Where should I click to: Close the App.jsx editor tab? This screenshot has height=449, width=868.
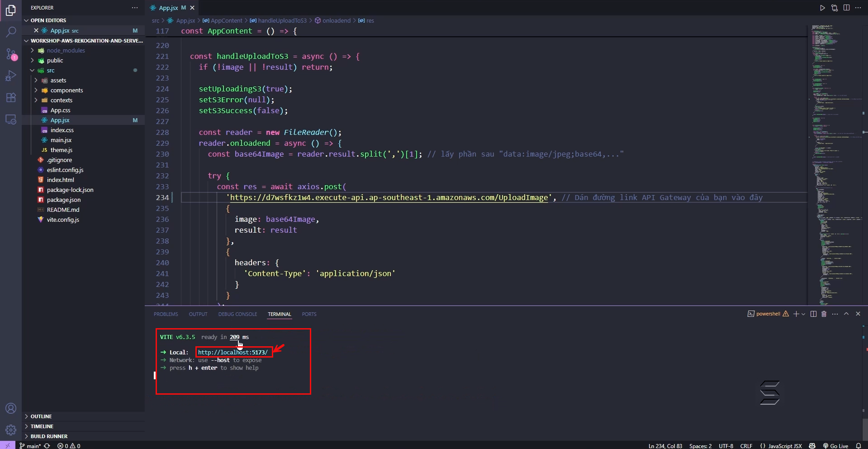(x=192, y=8)
